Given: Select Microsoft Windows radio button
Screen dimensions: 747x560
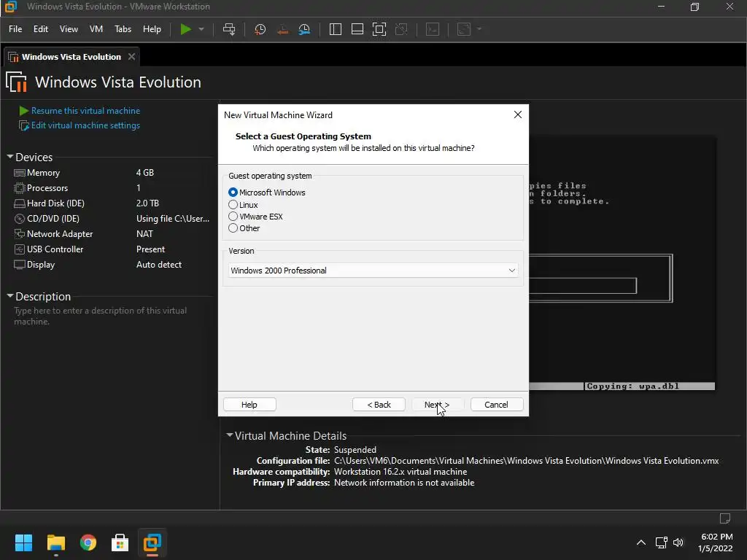Looking at the screenshot, I should click(233, 192).
